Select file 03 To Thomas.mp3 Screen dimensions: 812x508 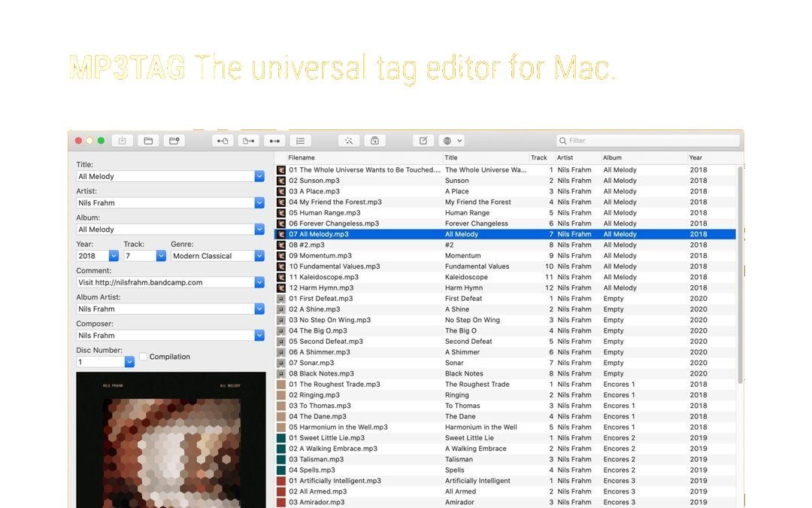[320, 406]
